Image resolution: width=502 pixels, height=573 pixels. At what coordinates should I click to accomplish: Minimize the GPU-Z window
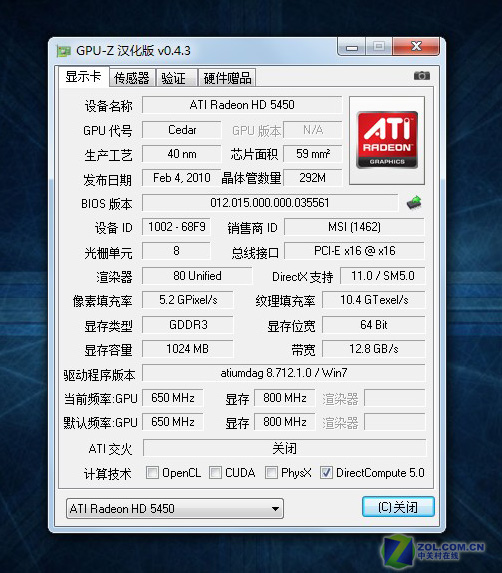tap(351, 47)
